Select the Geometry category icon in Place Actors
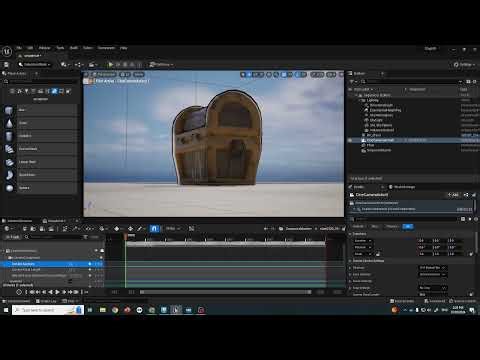The image size is (480, 360). [54, 91]
